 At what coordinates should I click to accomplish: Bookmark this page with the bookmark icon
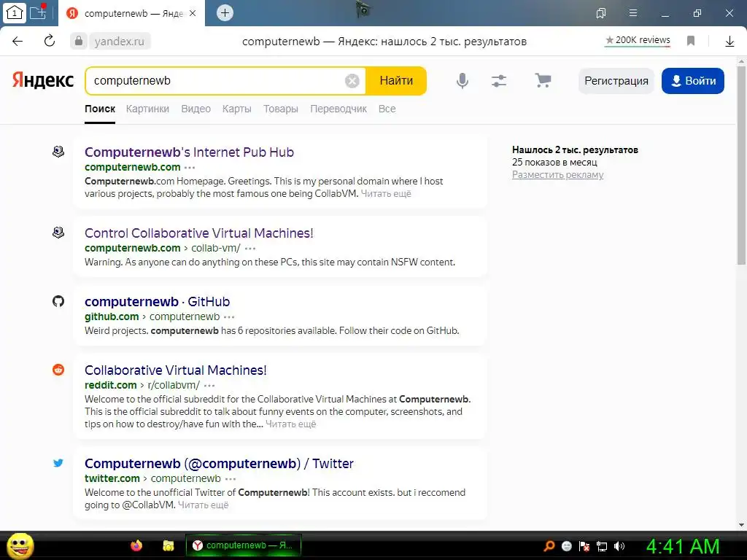click(x=691, y=41)
